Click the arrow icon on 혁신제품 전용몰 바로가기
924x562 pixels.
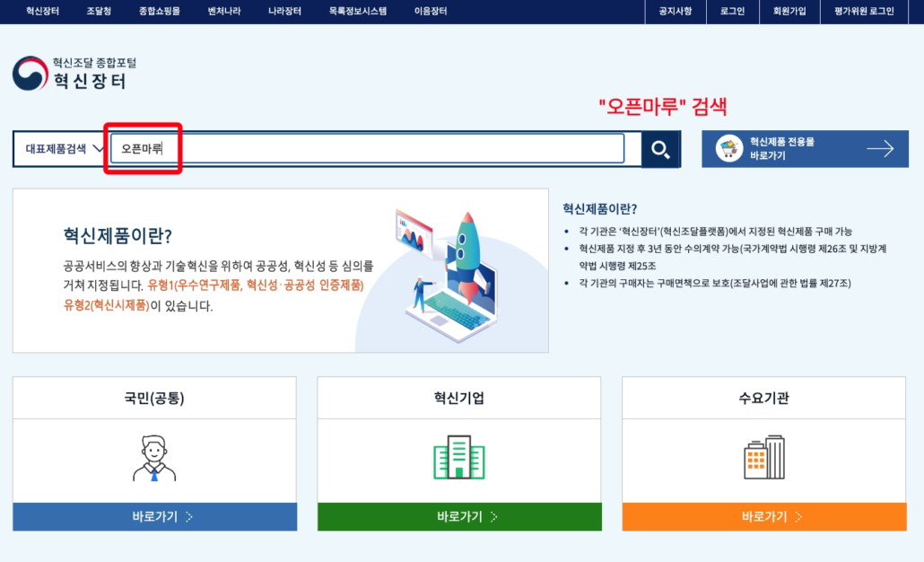pos(882,148)
